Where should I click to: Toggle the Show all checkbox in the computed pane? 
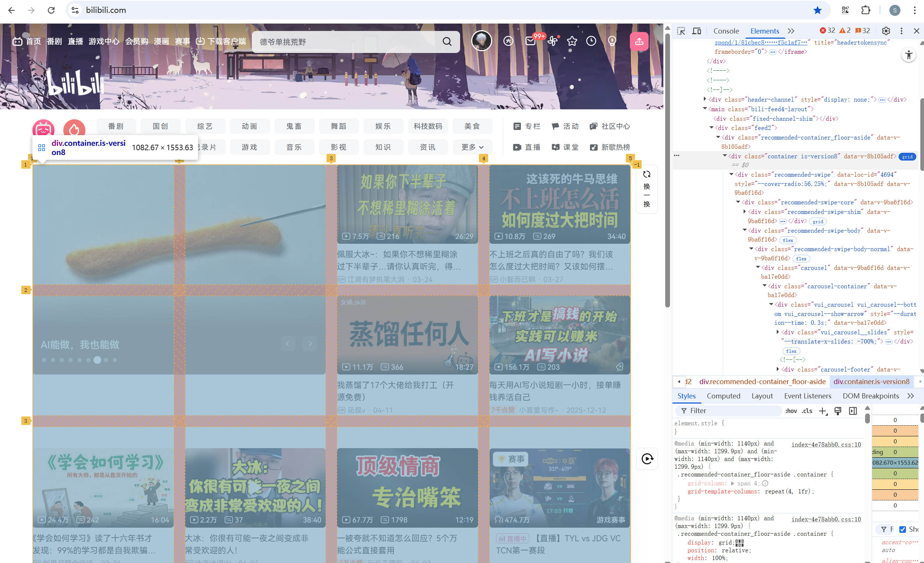pos(903,529)
